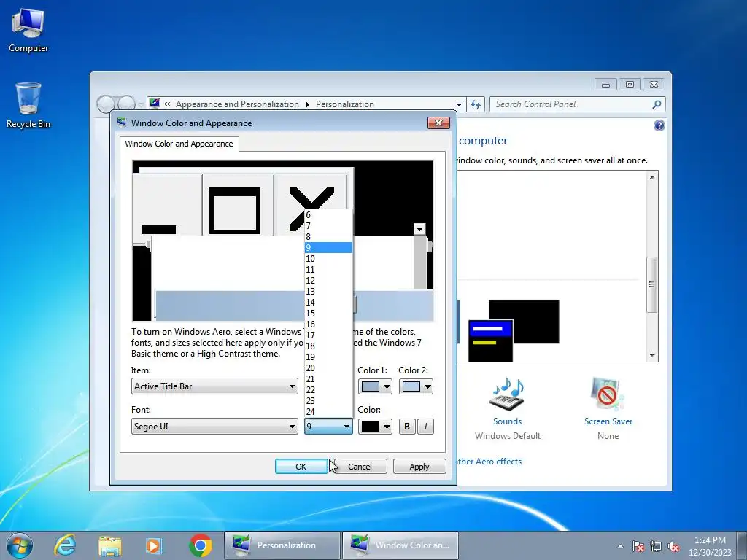This screenshot has height=560, width=747.
Task: Open network status tray icon
Action: click(x=656, y=546)
